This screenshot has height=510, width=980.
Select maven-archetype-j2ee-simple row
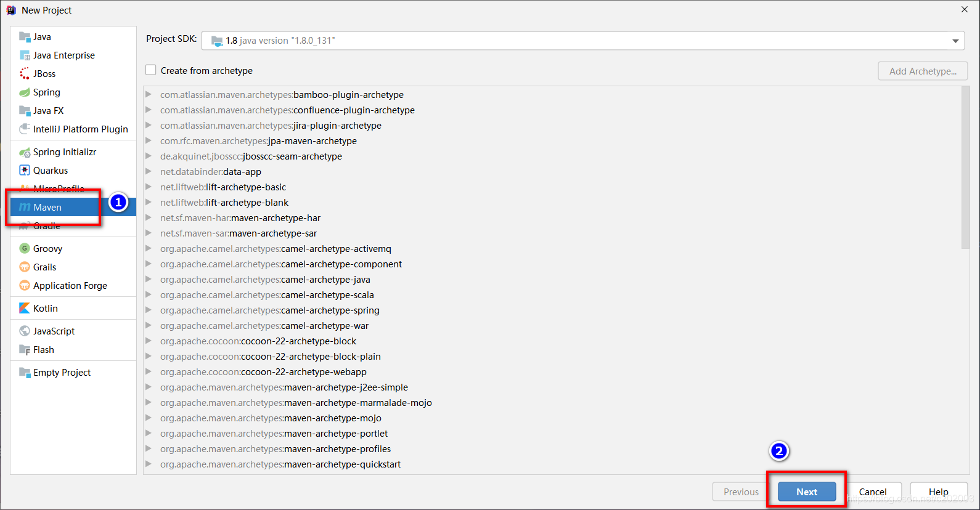552,387
